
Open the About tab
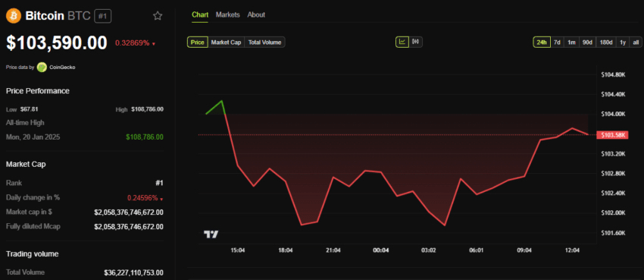pos(256,15)
